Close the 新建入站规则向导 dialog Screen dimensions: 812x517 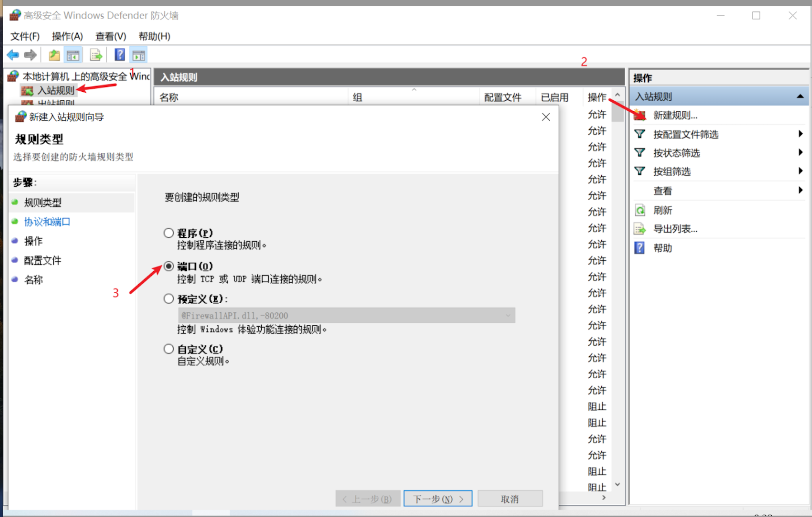point(546,117)
